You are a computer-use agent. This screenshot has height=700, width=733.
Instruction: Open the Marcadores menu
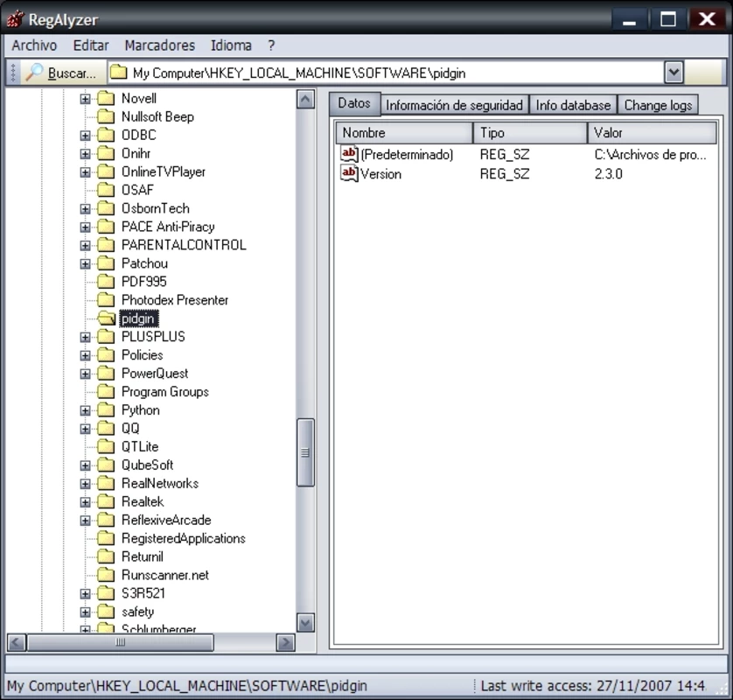tap(159, 45)
